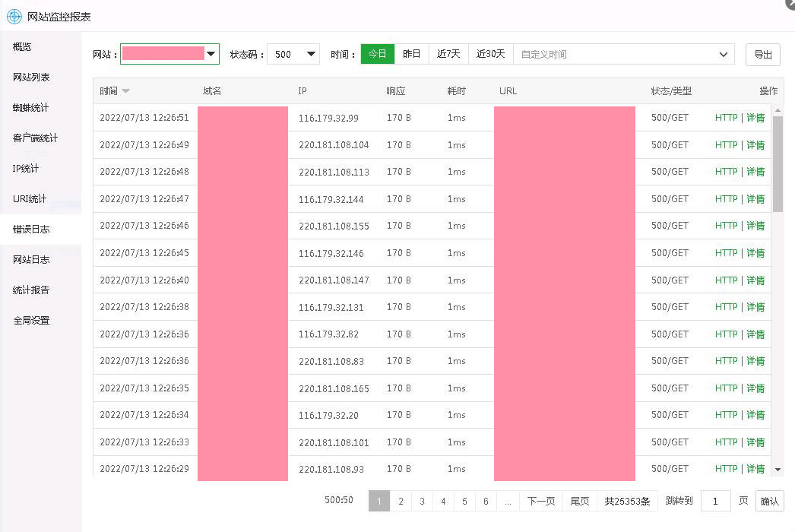Click the 导出 export button
This screenshot has height=532, width=795.
click(x=762, y=54)
